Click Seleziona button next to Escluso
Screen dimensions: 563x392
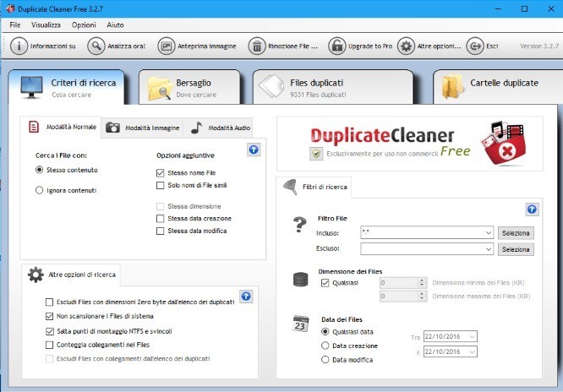[516, 249]
